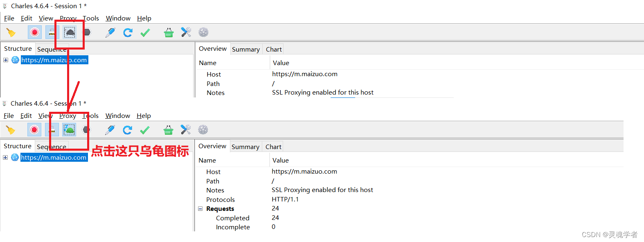644x242 pixels.
Task: Select the Protocols row
Action: 221,199
